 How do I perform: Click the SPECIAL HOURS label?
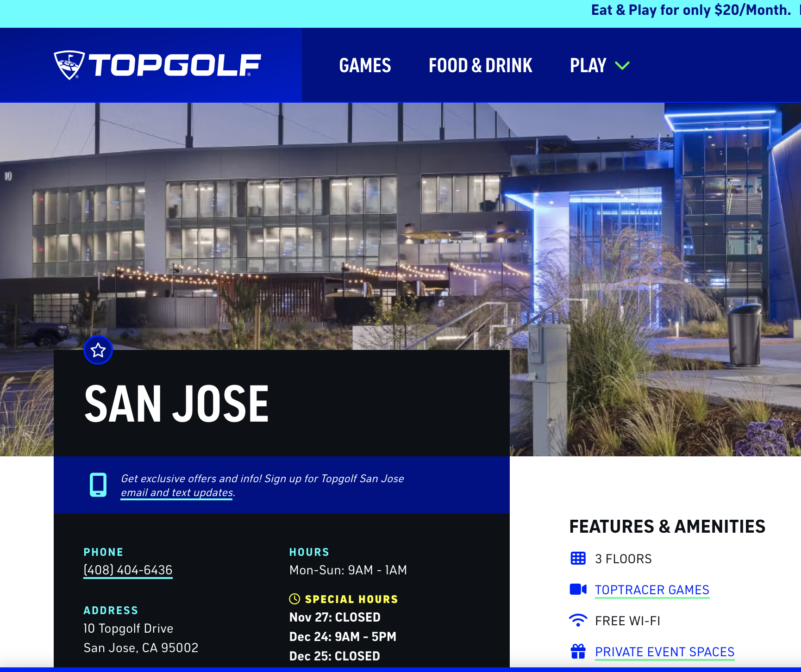351,599
